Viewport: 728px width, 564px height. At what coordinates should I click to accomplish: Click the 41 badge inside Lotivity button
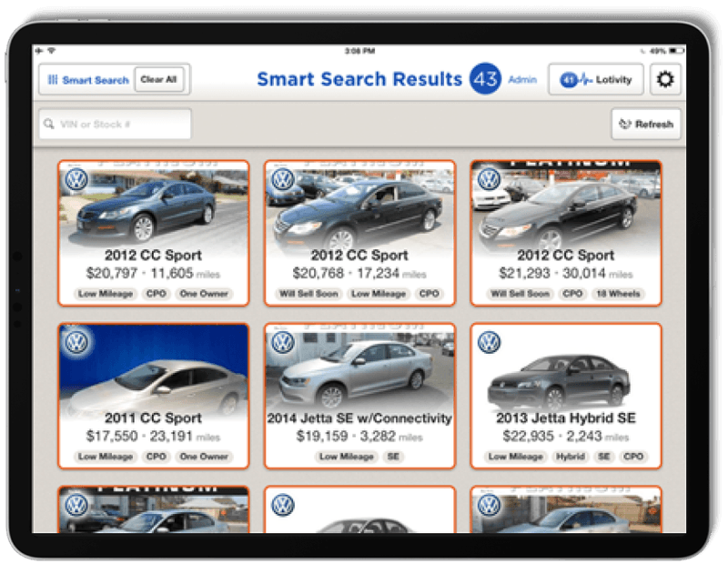[568, 80]
